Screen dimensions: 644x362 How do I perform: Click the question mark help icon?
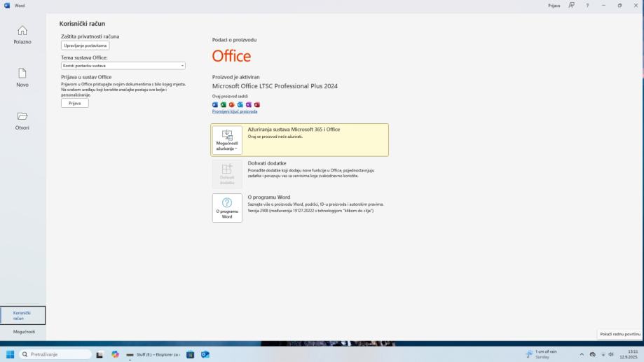pos(587,6)
